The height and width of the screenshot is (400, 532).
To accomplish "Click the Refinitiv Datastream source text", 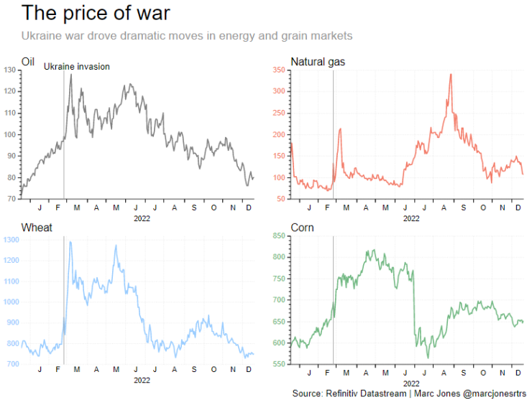I will tap(366, 394).
